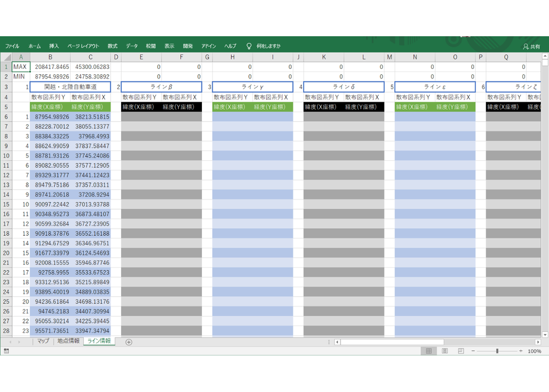This screenshot has width=549, height=392.
Task: Click 緯度(X座標) green header in column B
Action: 51,107
